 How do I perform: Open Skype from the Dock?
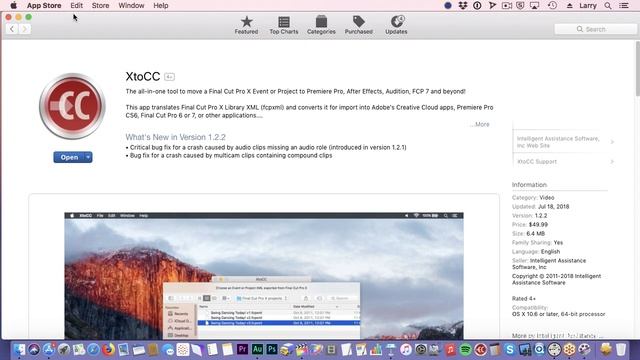[510, 349]
